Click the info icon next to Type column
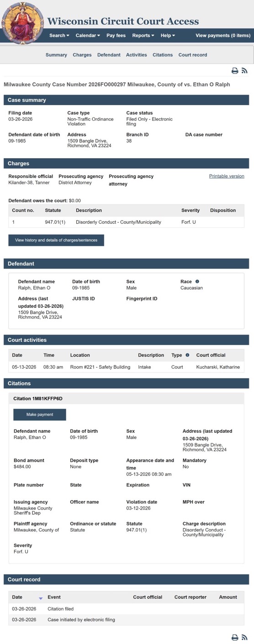 187,355
